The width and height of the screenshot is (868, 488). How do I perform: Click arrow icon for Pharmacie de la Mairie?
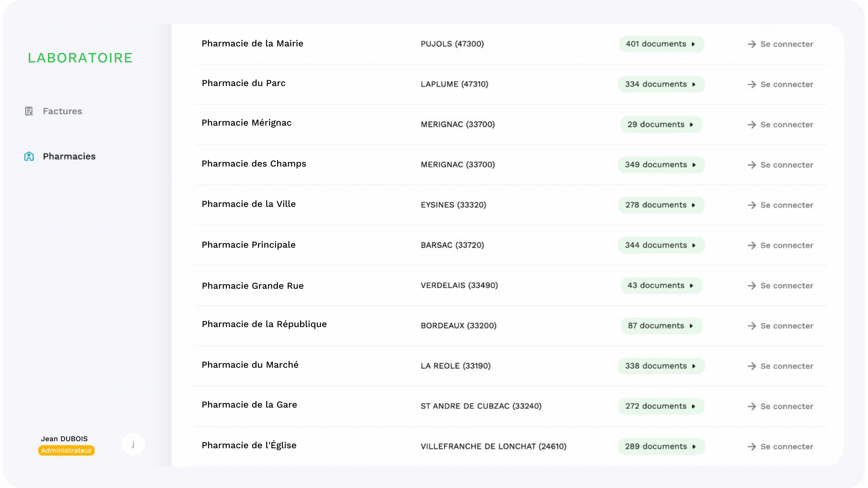point(751,44)
